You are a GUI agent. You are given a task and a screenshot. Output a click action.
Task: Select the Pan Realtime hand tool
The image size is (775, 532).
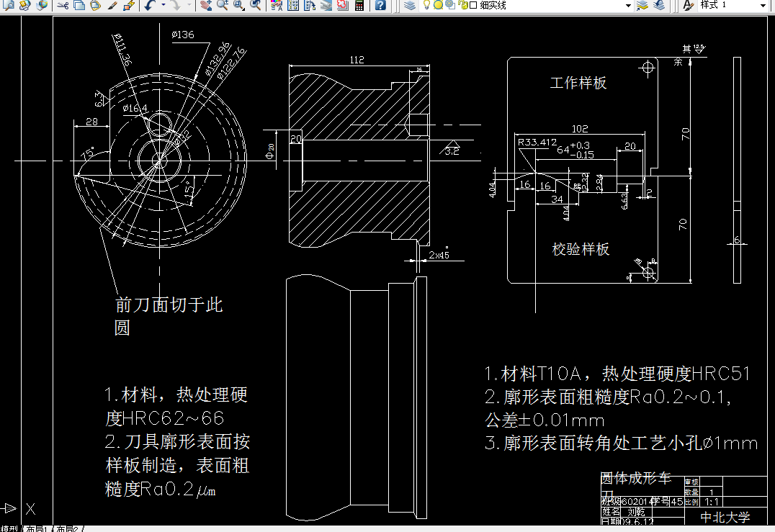tap(206, 6)
